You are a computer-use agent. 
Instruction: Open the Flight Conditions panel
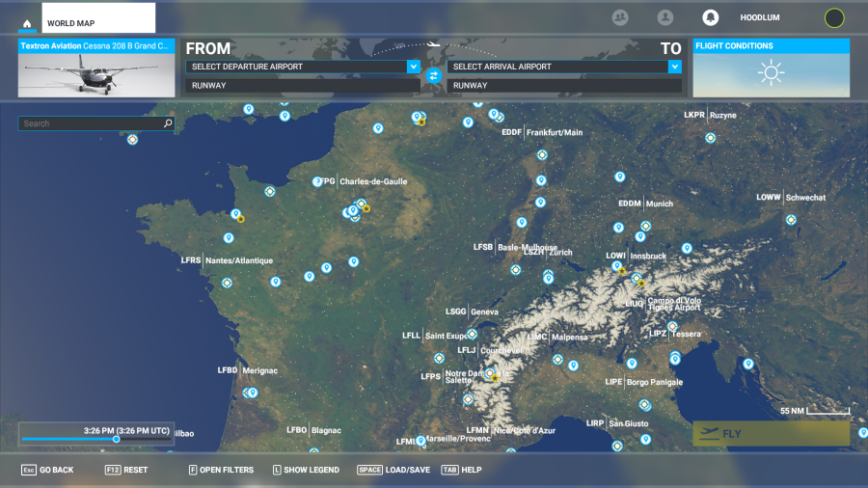pos(772,68)
